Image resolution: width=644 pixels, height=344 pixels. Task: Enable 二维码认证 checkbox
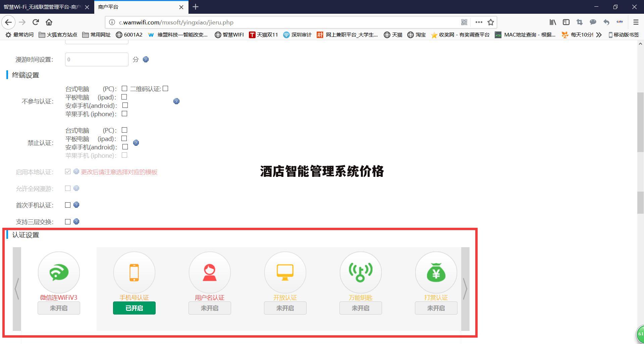(165, 88)
